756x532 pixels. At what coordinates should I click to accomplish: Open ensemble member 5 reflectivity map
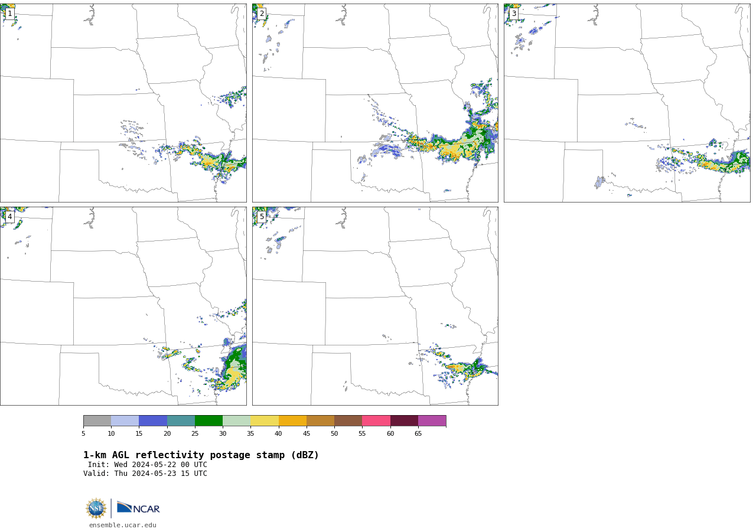pos(375,306)
